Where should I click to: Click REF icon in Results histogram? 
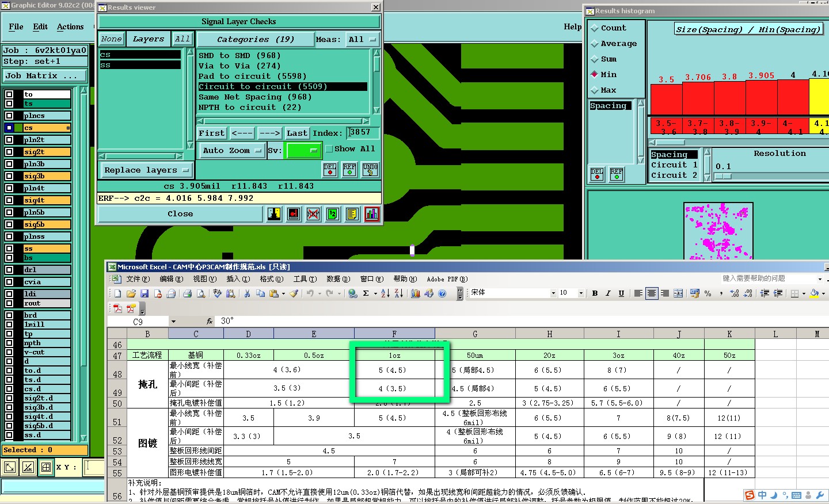tap(617, 174)
